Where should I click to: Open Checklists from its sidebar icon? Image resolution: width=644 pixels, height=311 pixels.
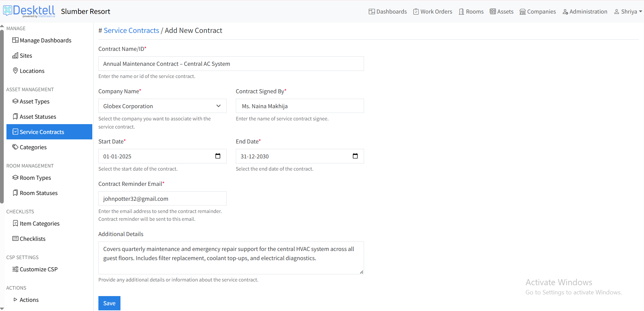pyautogui.click(x=15, y=238)
